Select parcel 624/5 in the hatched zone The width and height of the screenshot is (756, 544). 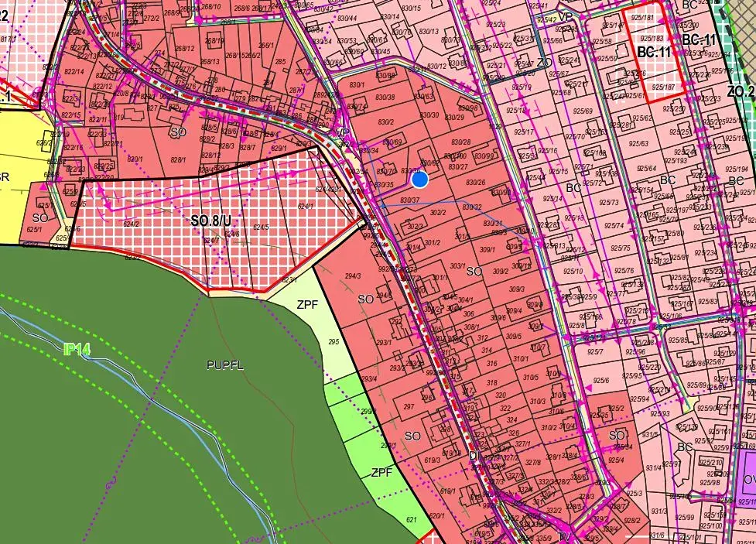point(260,228)
